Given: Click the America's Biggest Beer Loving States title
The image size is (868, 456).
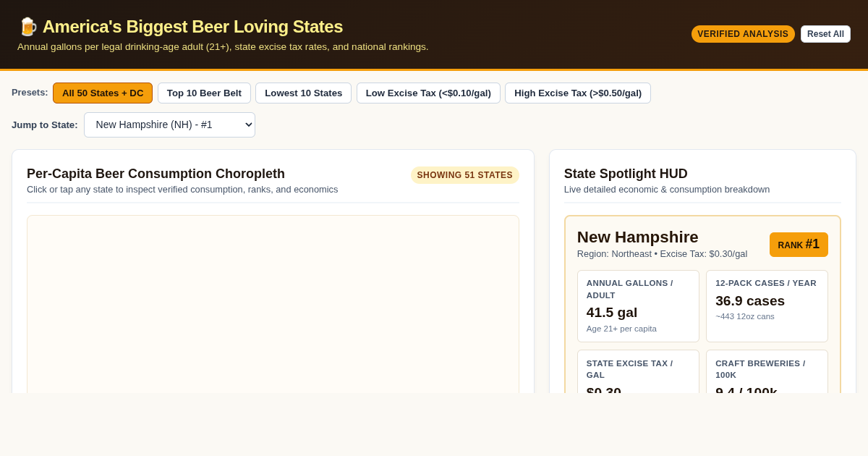Looking at the screenshot, I should click(192, 27).
